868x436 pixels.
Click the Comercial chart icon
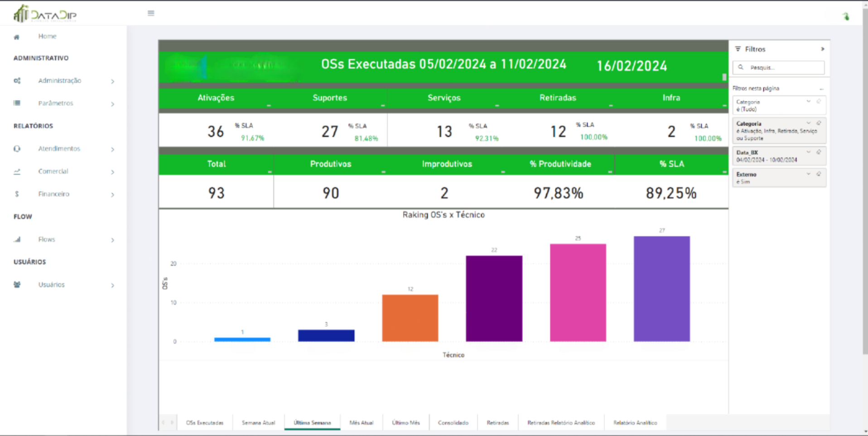click(x=17, y=171)
